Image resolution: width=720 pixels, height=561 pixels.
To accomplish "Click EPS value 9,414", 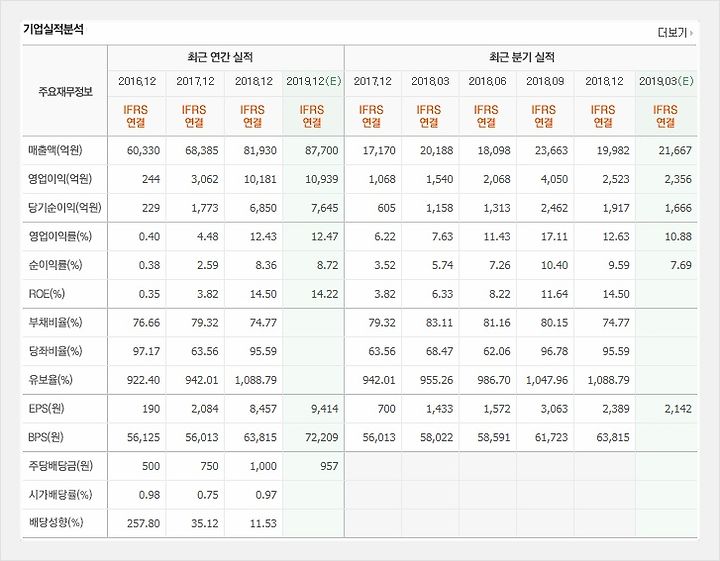I will [x=325, y=409].
